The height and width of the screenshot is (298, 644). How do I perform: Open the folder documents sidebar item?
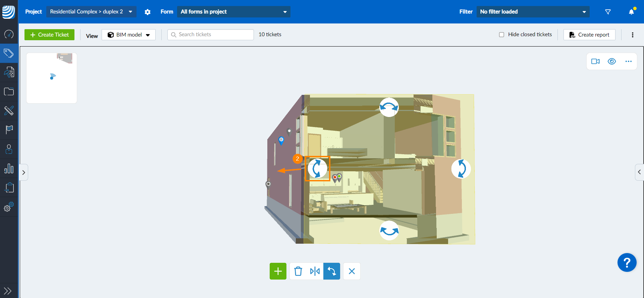point(9,92)
